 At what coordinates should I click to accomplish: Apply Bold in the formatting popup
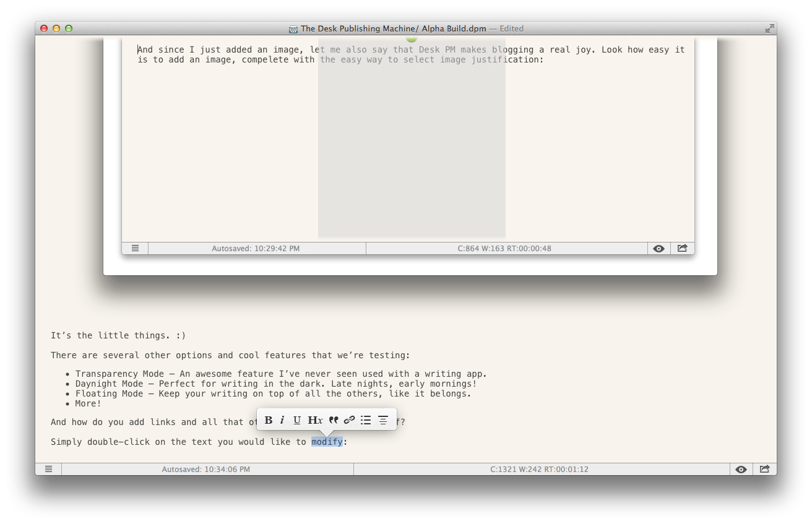269,420
